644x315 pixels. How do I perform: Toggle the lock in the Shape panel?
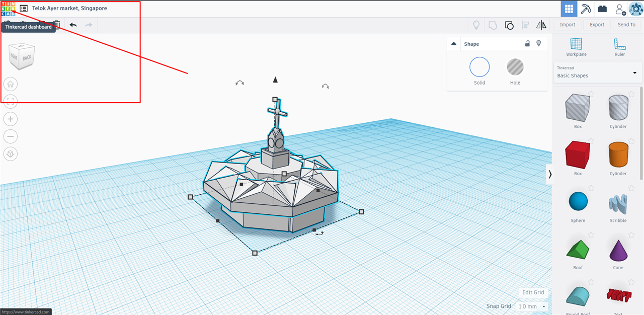point(527,44)
